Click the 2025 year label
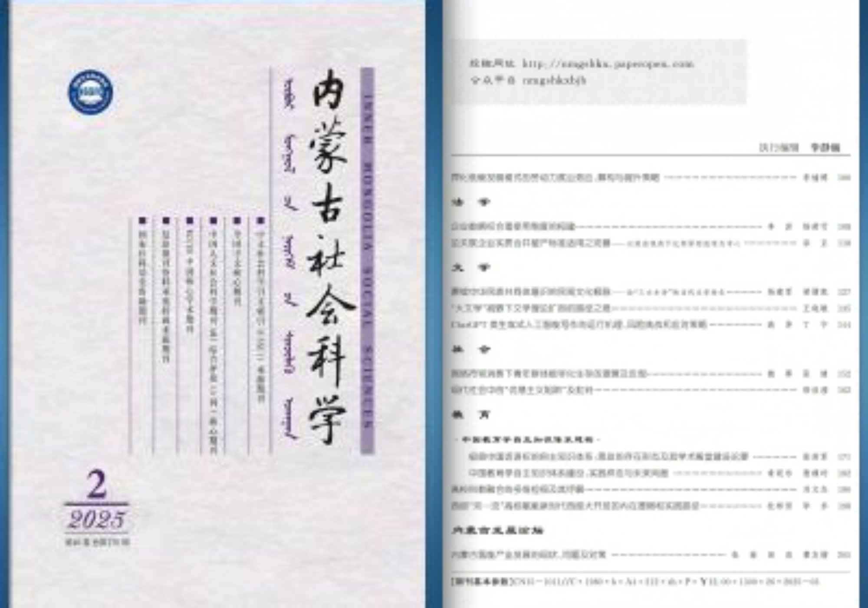 96,520
